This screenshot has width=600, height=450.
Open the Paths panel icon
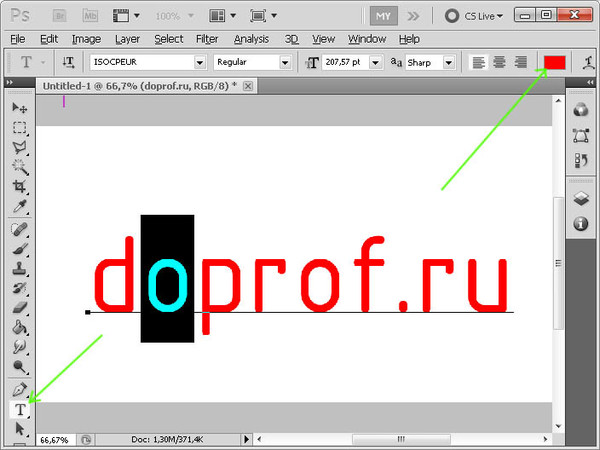[581, 135]
